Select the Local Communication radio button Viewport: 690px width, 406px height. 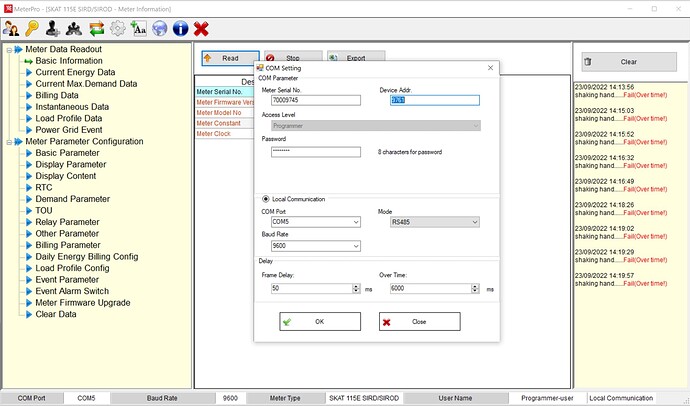[264, 199]
